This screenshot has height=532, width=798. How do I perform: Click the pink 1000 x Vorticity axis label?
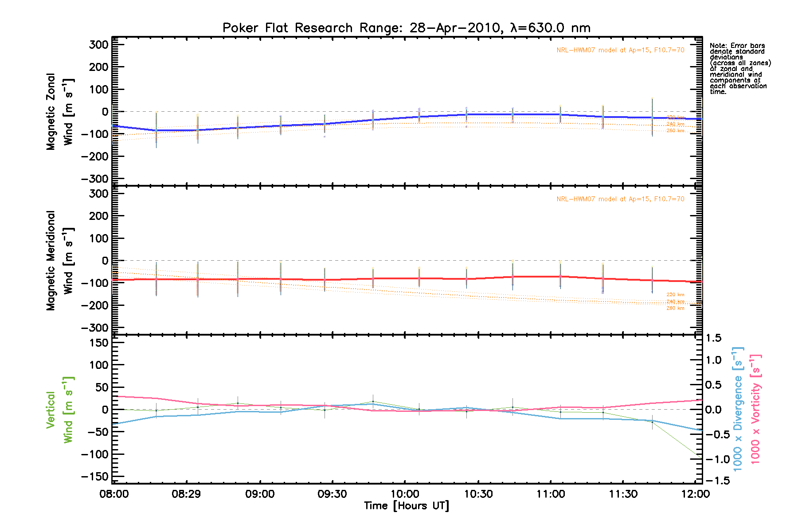755,409
